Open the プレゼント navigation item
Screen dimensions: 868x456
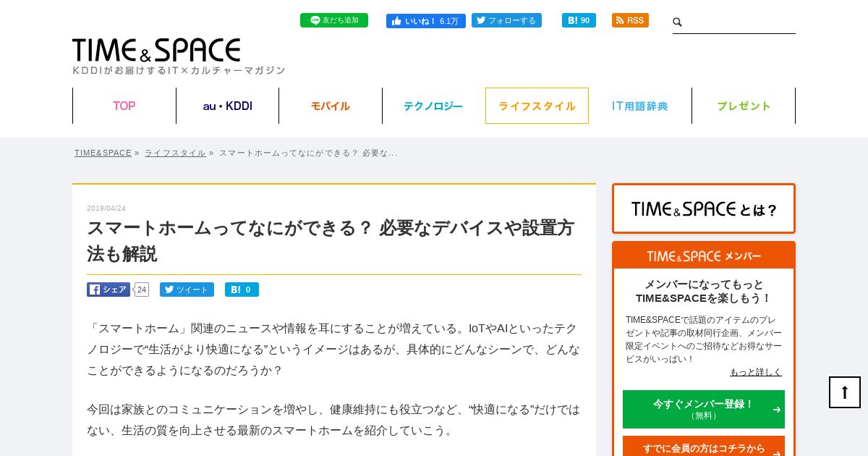click(x=744, y=106)
